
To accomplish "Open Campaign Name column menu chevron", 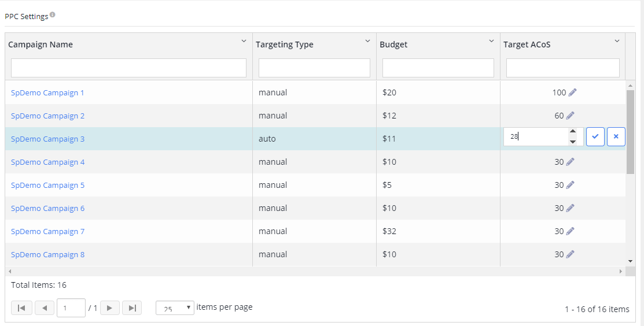I will coord(244,41).
